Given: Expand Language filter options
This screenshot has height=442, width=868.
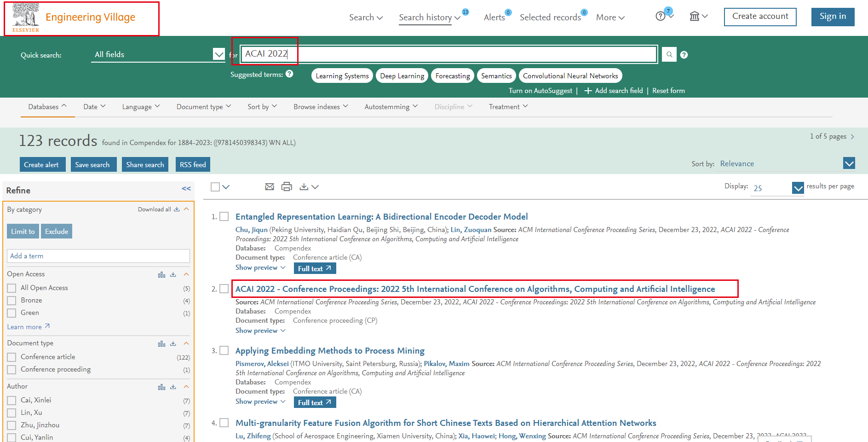Looking at the screenshot, I should point(141,106).
